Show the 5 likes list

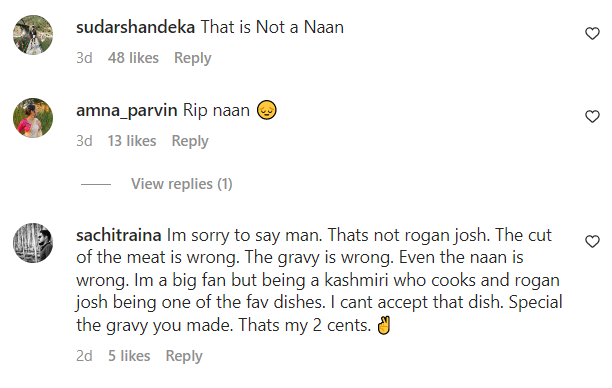click(129, 356)
